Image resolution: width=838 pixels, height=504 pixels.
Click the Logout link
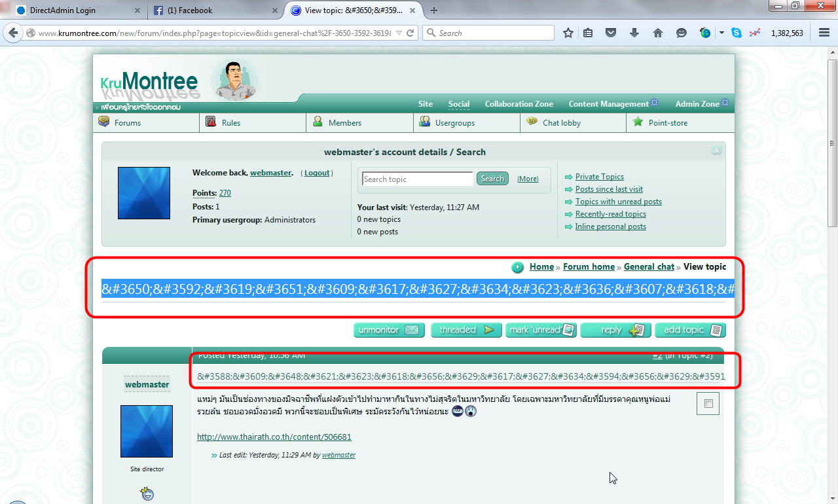click(x=317, y=173)
